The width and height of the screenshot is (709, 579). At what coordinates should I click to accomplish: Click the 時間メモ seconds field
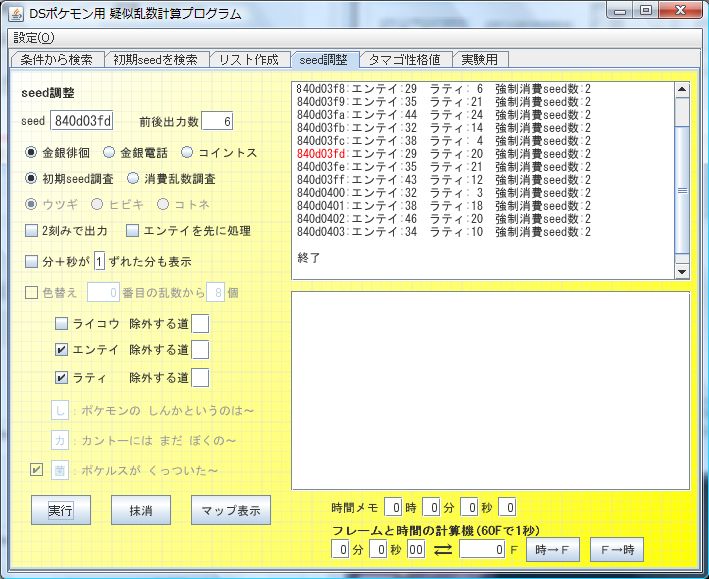(x=469, y=507)
